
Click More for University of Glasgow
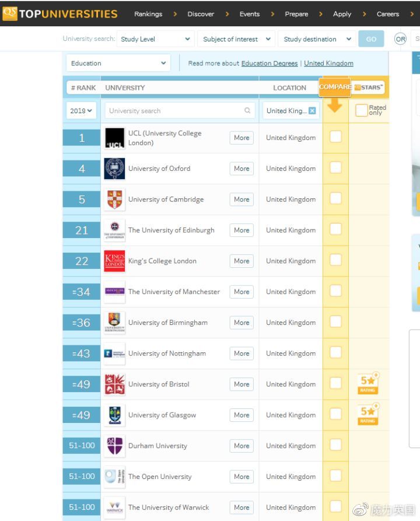coord(242,415)
